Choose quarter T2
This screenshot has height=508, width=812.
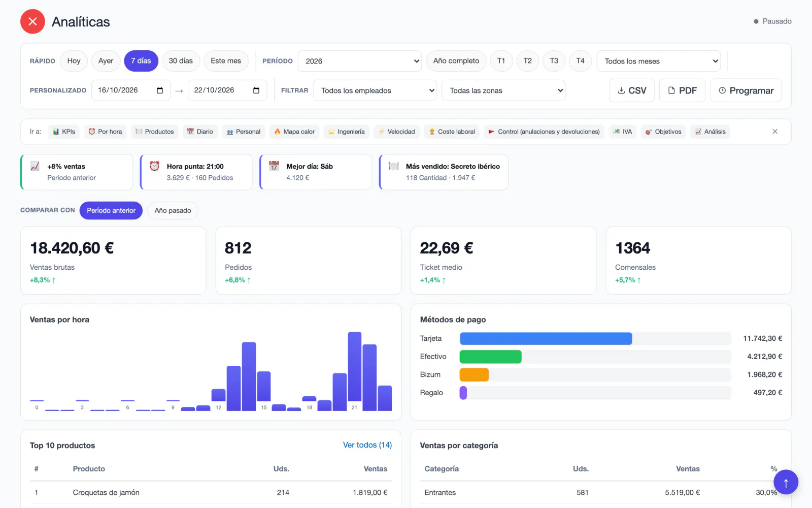pos(528,61)
